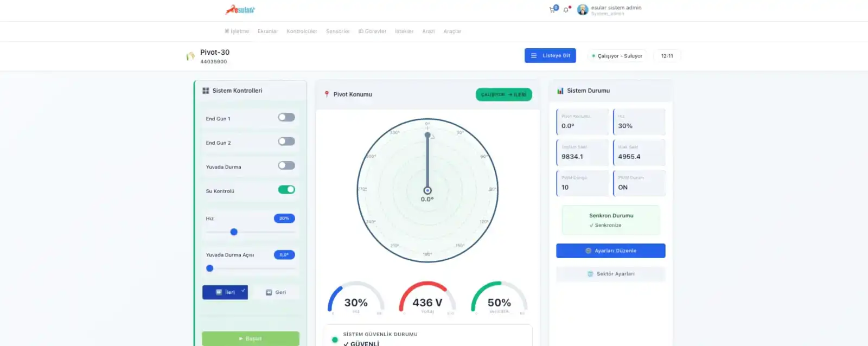Click the Sistem Durumu bar chart icon
Viewport: 868px width, 346px height.
point(560,91)
